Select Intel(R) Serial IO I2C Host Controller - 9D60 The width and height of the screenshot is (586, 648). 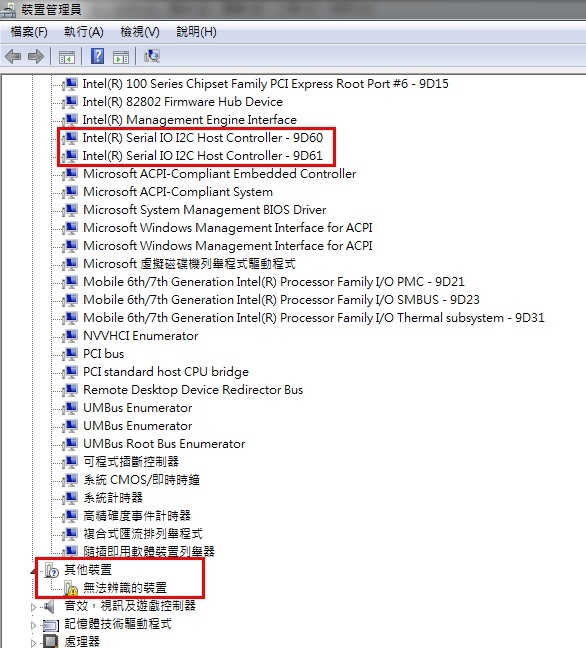coord(202,138)
